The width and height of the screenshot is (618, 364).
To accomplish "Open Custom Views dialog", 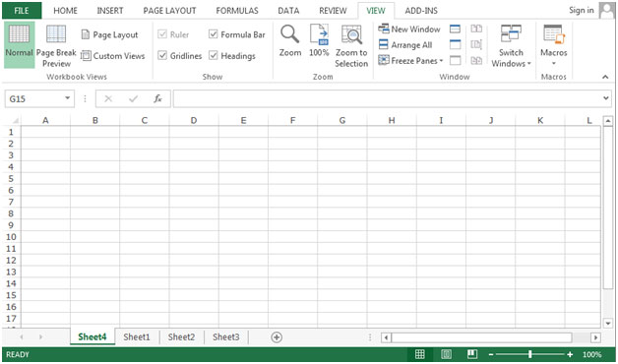I will tap(113, 55).
